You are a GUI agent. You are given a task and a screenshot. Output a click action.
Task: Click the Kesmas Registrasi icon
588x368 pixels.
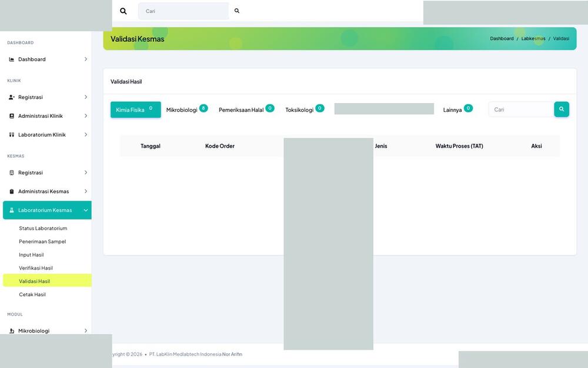[12, 173]
